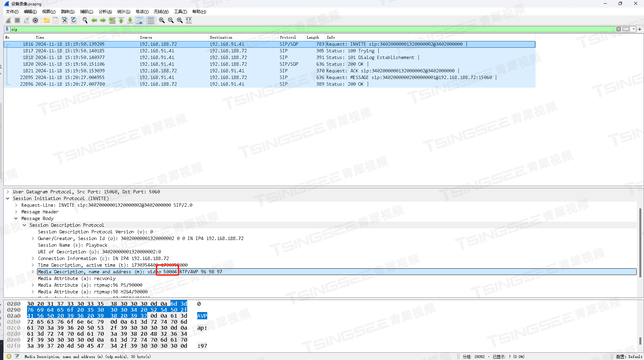Select packet 22895 MESSAGE request row
Screen dimensions: 644x360
point(234,77)
